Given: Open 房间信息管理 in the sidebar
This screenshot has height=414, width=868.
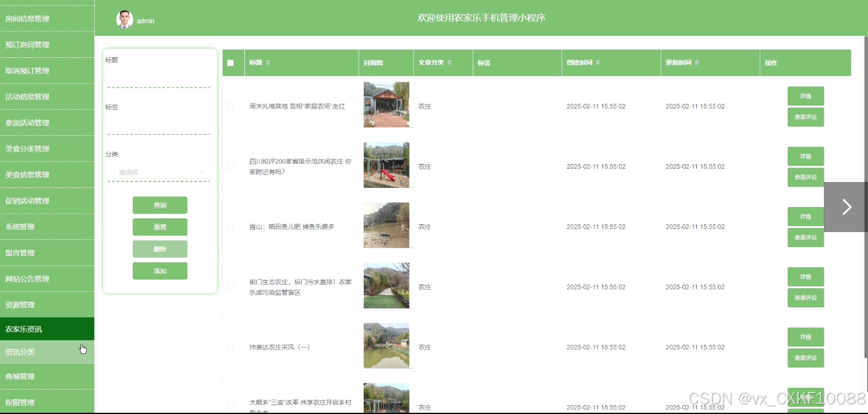Looking at the screenshot, I should pyautogui.click(x=47, y=18).
